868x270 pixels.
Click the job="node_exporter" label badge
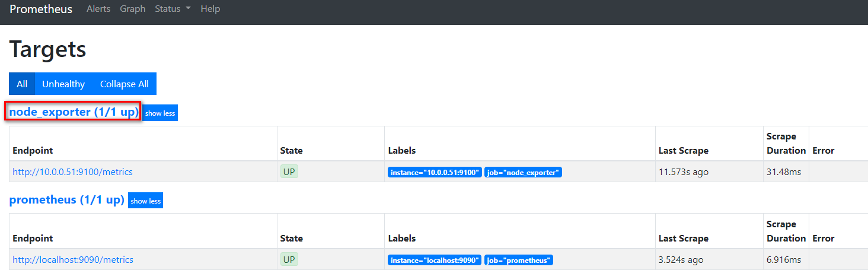523,172
